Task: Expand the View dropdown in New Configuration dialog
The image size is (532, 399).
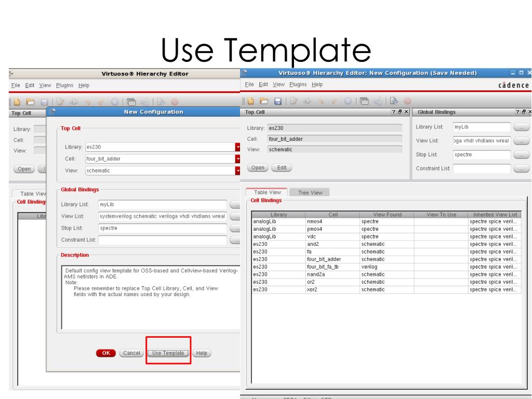Action: pos(237,170)
